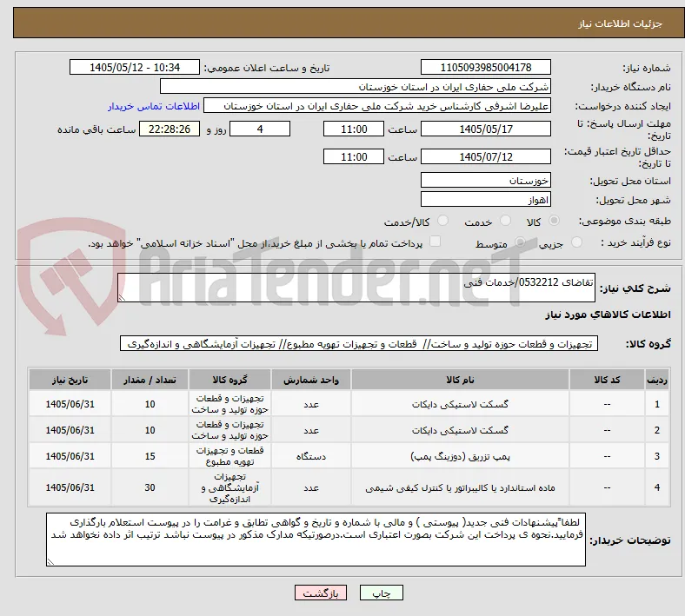Click the تجهیزات آزمایشگاهی و اندازه‌گیری group cell
Viewport: 685px width, 616px height.
[229, 487]
